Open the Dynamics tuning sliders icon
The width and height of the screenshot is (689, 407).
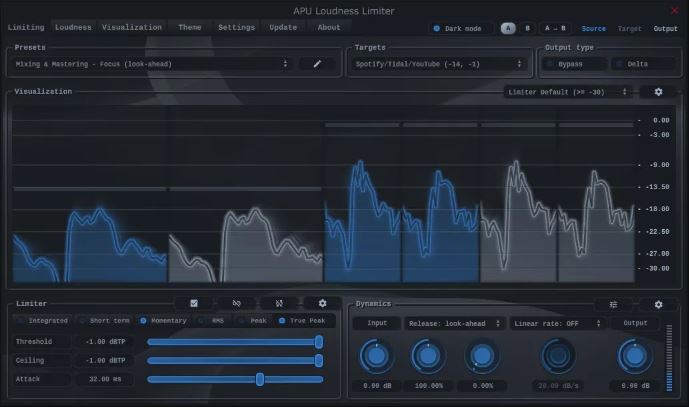(613, 304)
